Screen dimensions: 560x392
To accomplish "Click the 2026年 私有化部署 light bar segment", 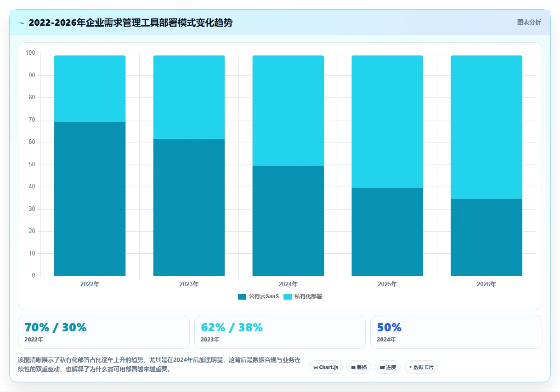I will (x=486, y=127).
